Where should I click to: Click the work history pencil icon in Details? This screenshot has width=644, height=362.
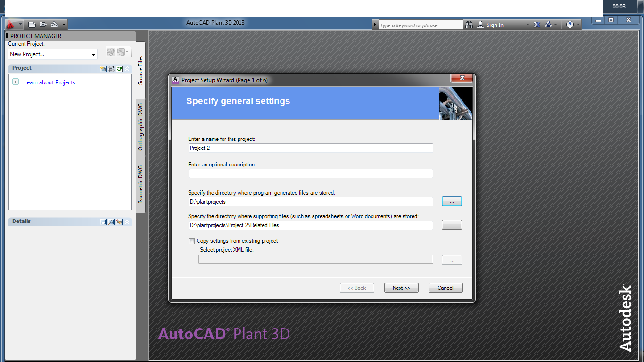coord(119,222)
